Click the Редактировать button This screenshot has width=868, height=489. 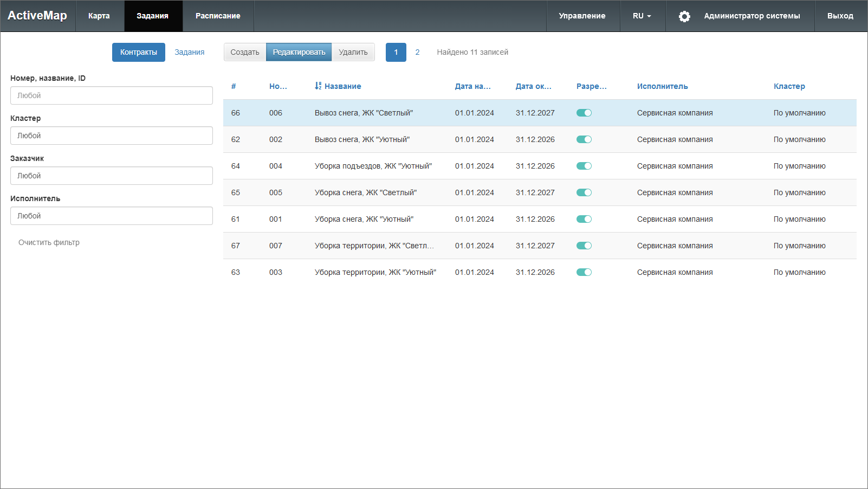click(299, 52)
